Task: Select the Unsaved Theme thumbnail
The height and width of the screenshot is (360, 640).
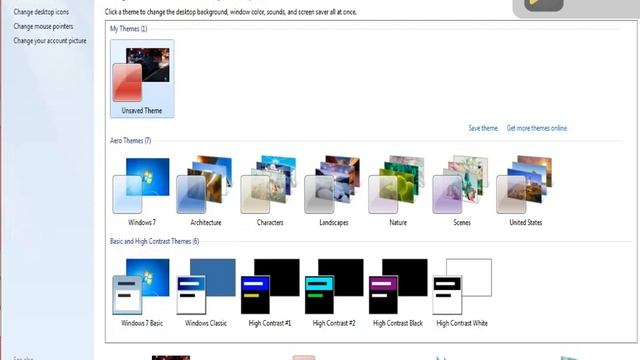Action: 142,79
